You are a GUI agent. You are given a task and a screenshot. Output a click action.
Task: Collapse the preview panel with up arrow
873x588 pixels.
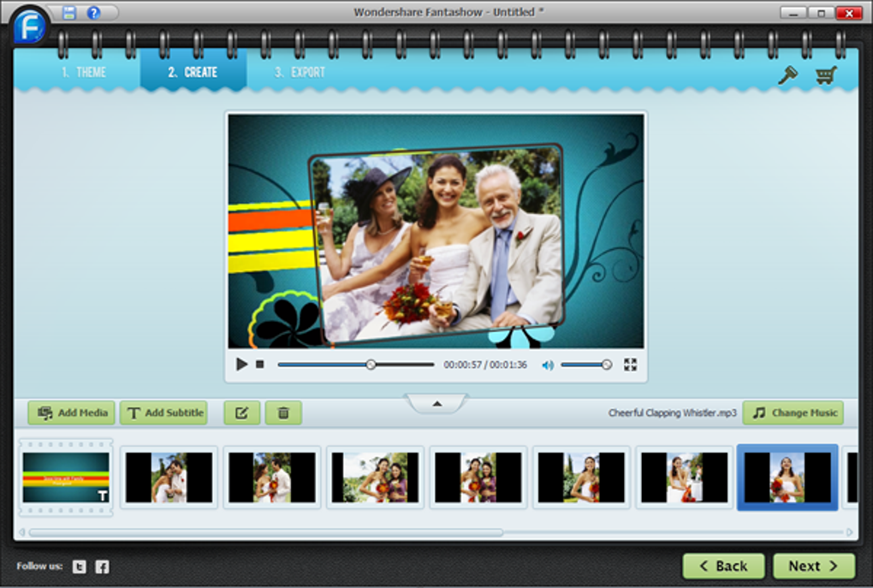coord(437,404)
